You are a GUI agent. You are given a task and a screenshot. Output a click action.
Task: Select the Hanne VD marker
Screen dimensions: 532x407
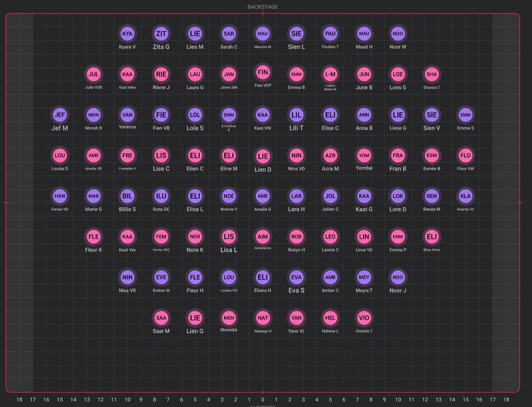(60, 196)
